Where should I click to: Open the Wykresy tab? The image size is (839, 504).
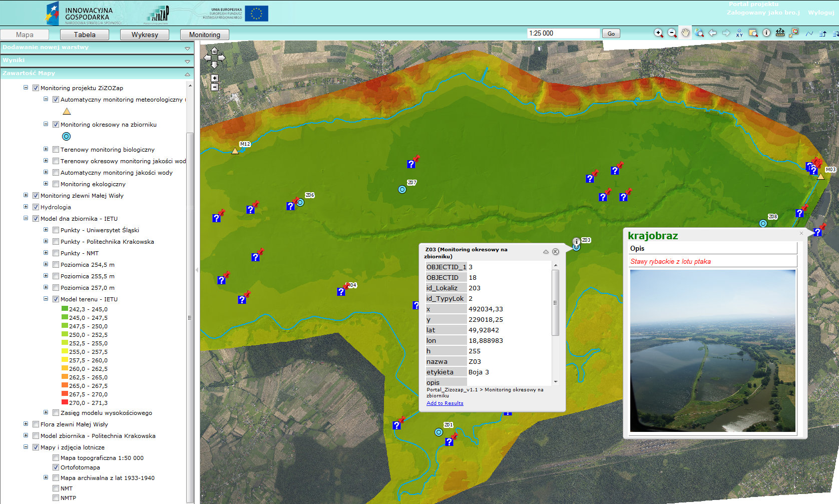tap(145, 35)
